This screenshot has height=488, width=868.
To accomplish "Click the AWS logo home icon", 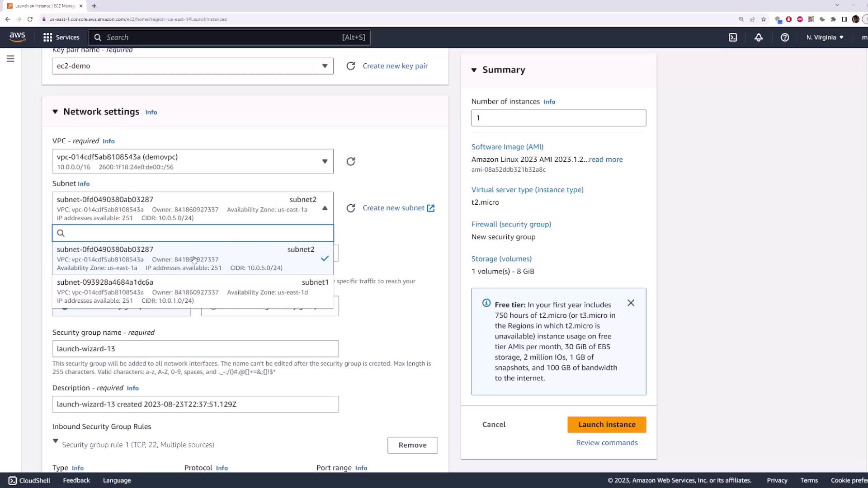I will (x=18, y=37).
